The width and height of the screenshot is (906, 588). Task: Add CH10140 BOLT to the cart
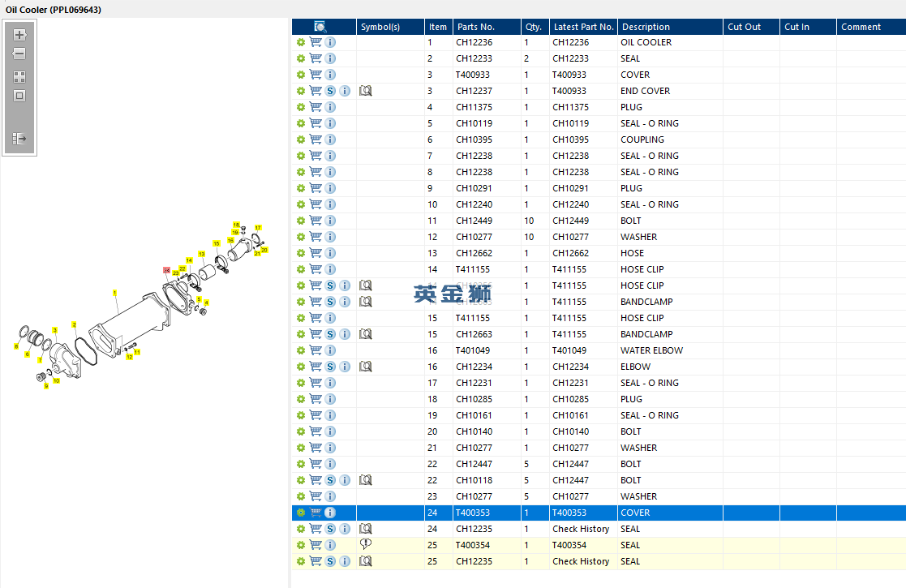316,431
